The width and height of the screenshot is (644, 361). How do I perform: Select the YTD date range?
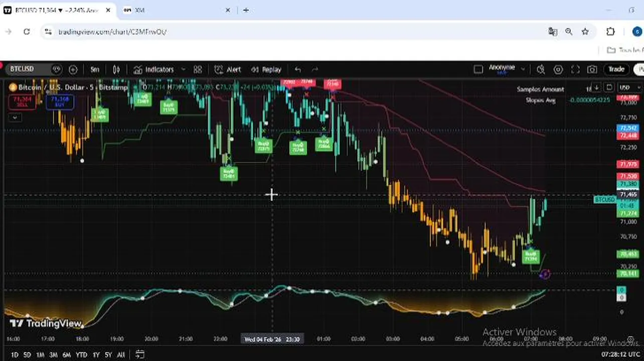(x=81, y=355)
